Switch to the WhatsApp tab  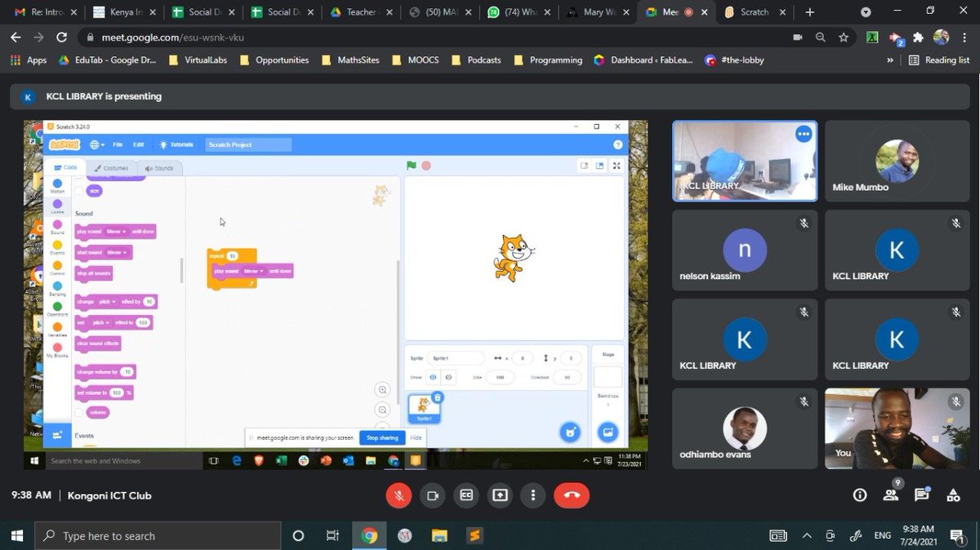[x=519, y=12]
